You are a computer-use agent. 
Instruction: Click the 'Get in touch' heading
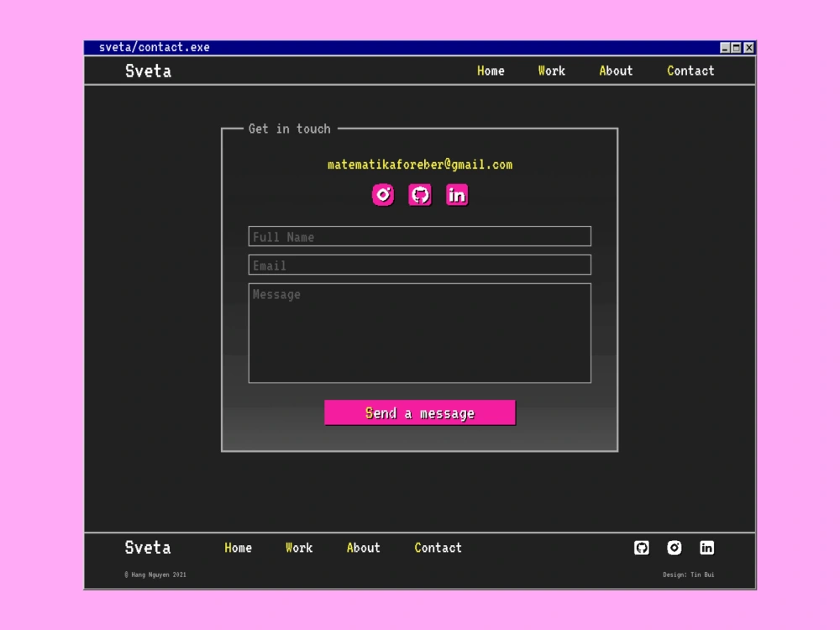pyautogui.click(x=289, y=129)
